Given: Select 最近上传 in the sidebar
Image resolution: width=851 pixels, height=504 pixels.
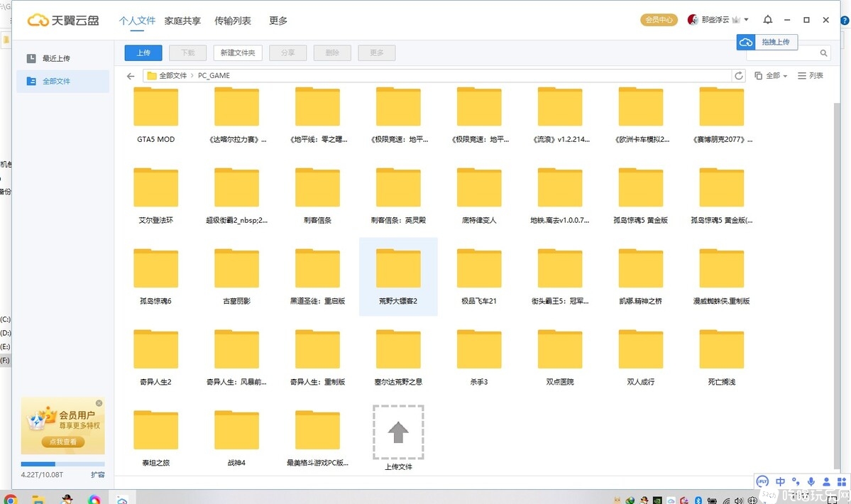Looking at the screenshot, I should pos(62,58).
